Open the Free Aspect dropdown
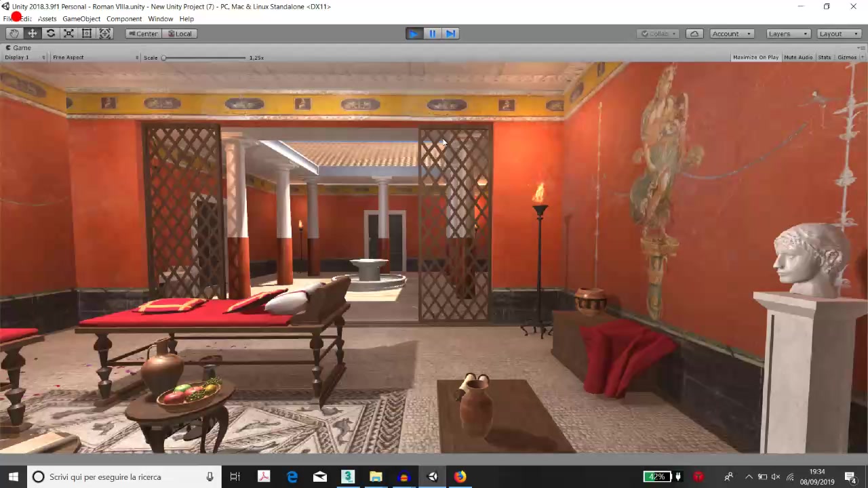This screenshot has width=868, height=488. [95, 58]
